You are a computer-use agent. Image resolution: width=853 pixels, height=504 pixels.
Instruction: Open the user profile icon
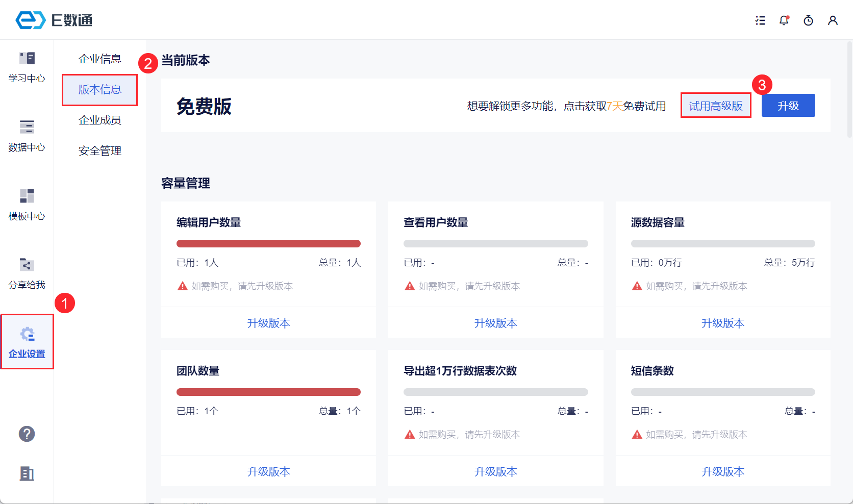[x=833, y=20]
